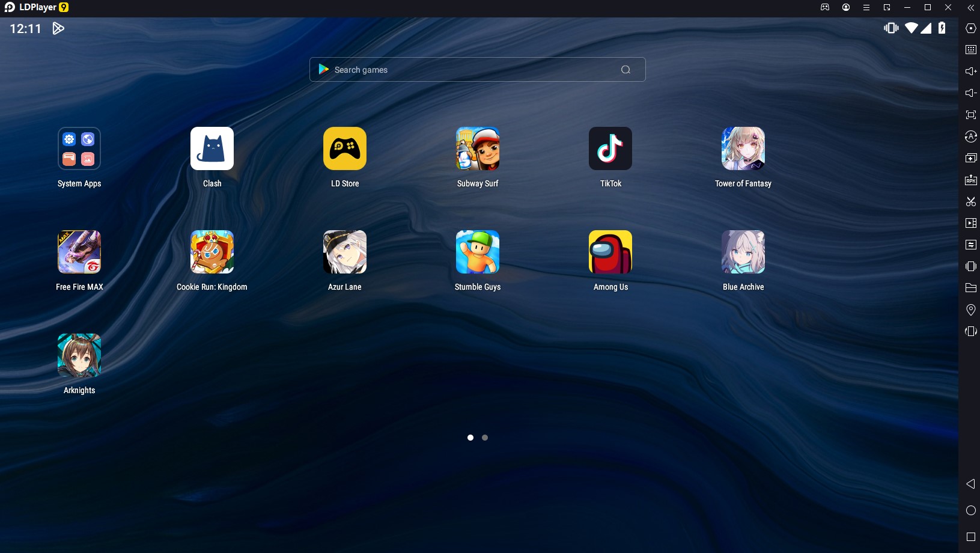The image size is (980, 553).
Task: Click Google Play logo in search bar
Action: pyautogui.click(x=324, y=69)
